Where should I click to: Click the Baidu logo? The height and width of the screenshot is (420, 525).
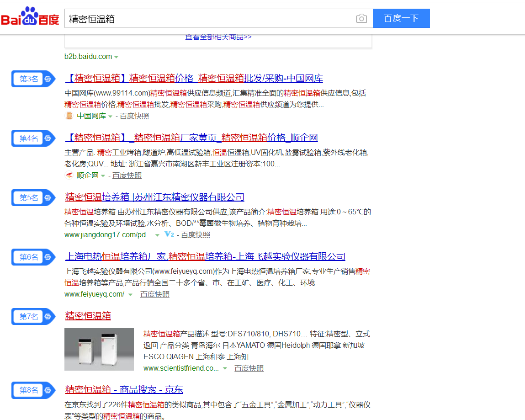(30, 17)
